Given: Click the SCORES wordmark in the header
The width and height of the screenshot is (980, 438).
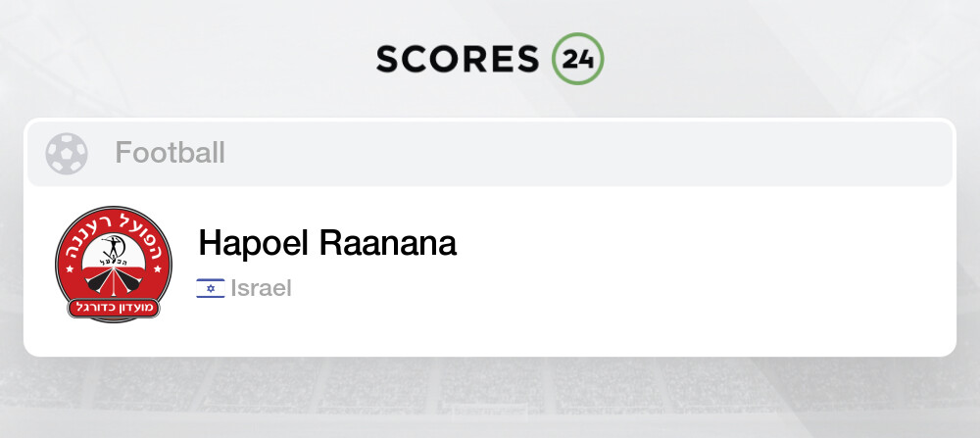Looking at the screenshot, I should [457, 59].
